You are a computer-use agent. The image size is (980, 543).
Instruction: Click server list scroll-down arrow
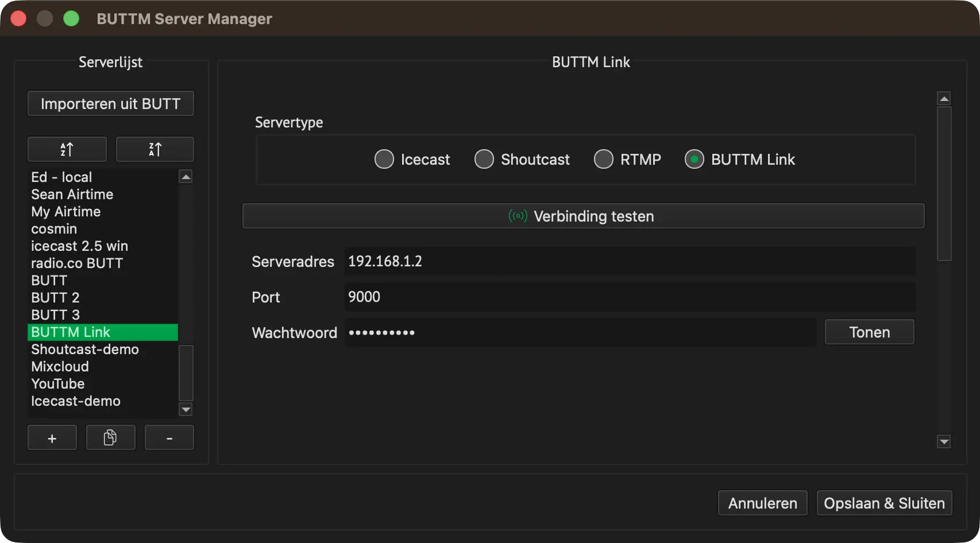pyautogui.click(x=186, y=409)
